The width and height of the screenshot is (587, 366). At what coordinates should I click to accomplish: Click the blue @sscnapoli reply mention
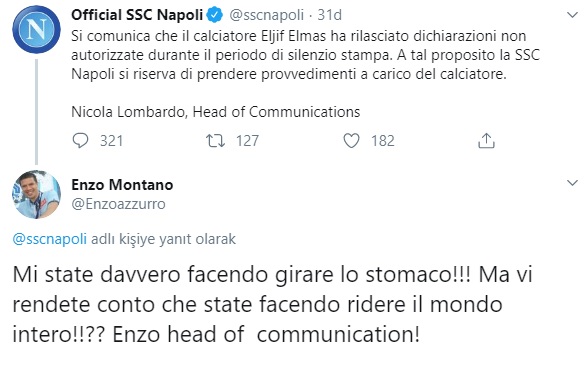pos(49,239)
